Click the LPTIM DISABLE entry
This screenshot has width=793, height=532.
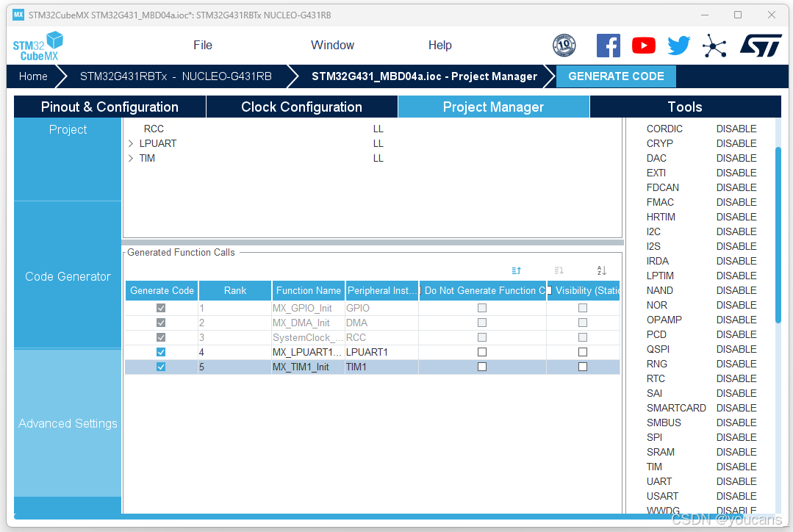[701, 276]
